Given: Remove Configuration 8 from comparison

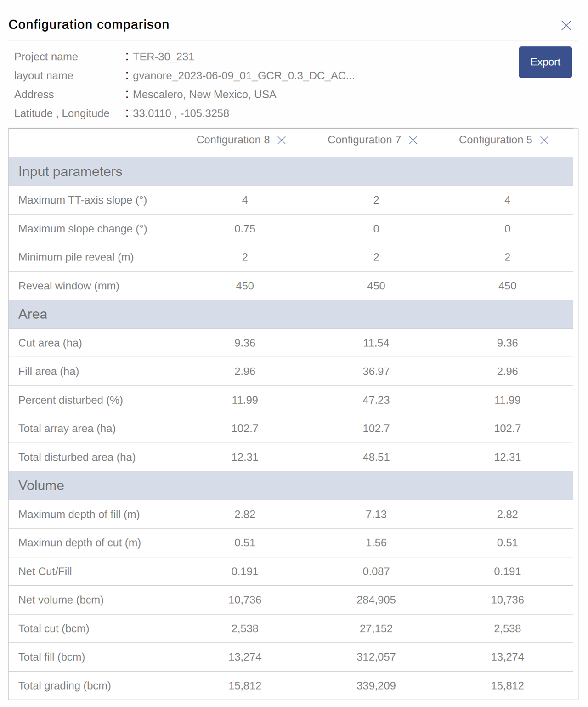Looking at the screenshot, I should coord(283,141).
